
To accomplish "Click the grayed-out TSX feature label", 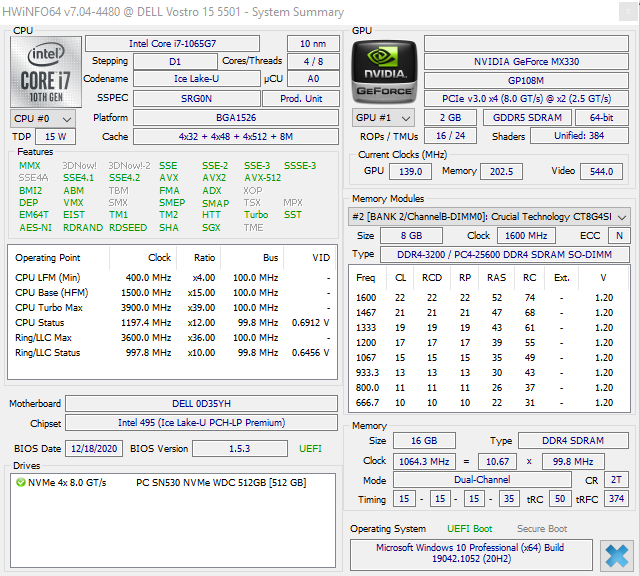I will click(x=252, y=203).
